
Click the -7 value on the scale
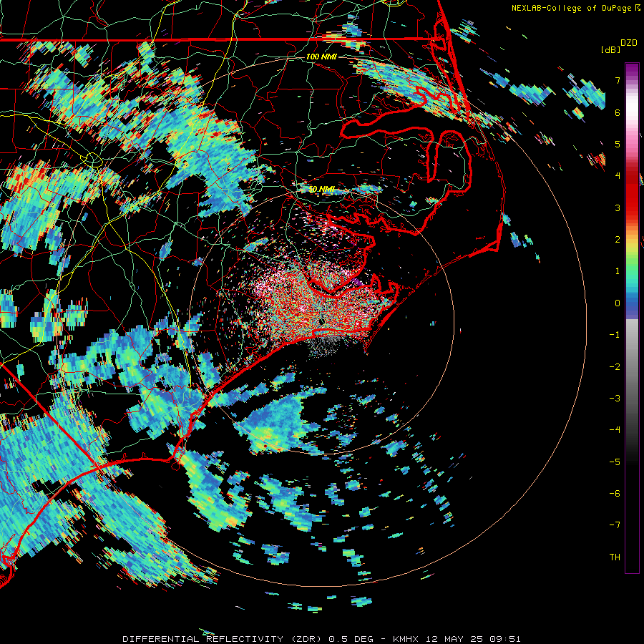(x=615, y=525)
